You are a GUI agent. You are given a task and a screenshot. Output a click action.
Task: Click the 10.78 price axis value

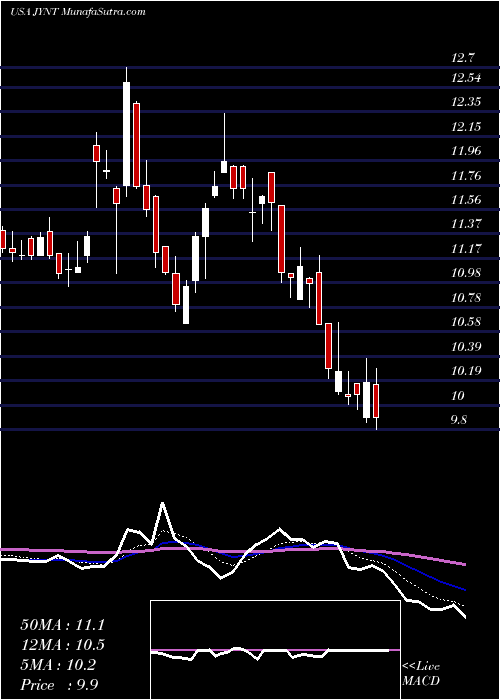coord(466,297)
